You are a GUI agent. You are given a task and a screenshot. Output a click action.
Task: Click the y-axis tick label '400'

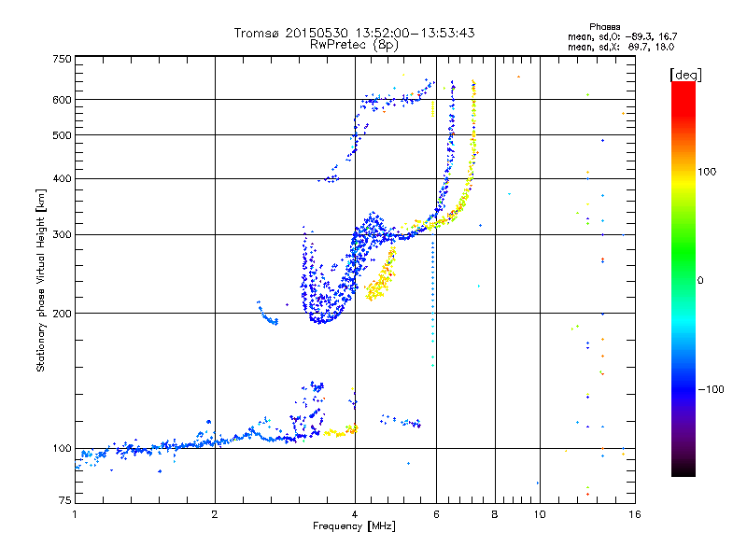[62, 178]
